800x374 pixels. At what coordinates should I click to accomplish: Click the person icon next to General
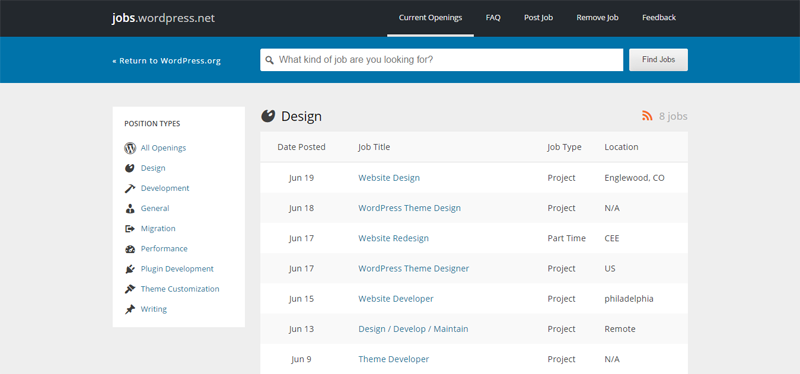pyautogui.click(x=130, y=208)
